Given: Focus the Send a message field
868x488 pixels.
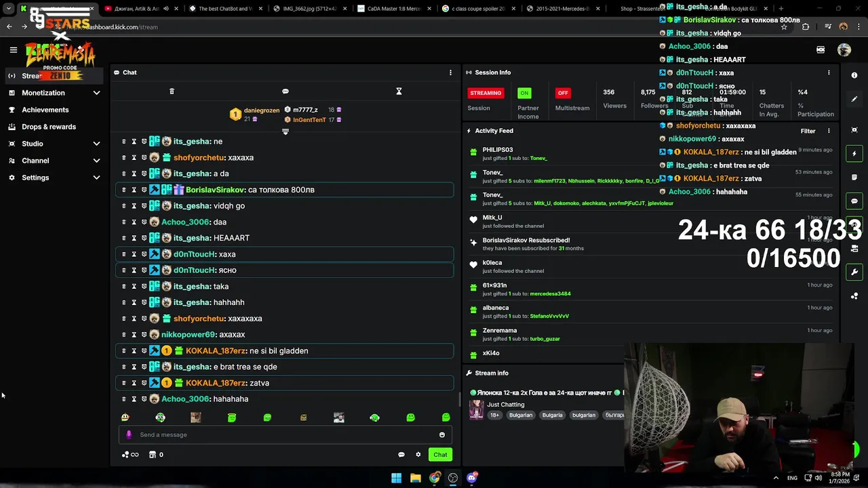Looking at the screenshot, I should (285, 435).
